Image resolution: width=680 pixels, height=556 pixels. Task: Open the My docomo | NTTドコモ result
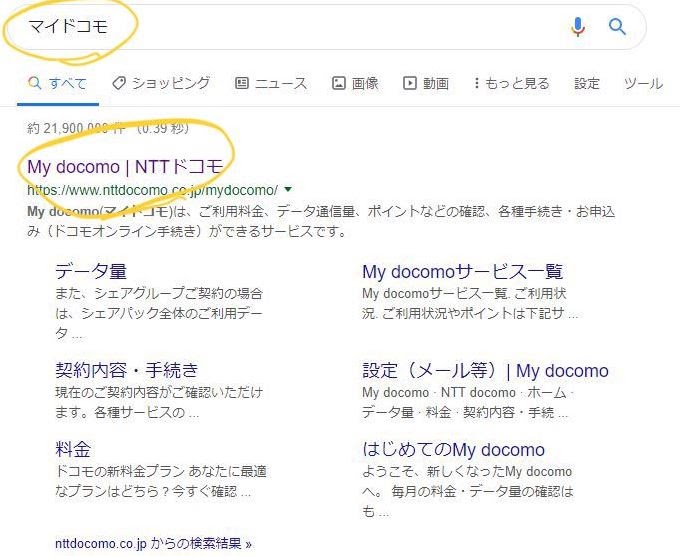pyautogui.click(x=125, y=167)
